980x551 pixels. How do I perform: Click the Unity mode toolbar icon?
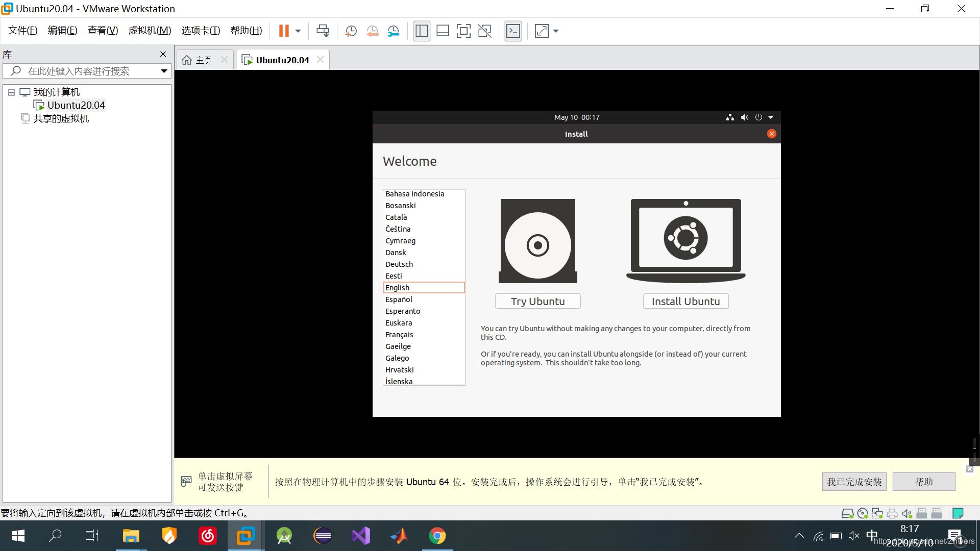tap(484, 31)
